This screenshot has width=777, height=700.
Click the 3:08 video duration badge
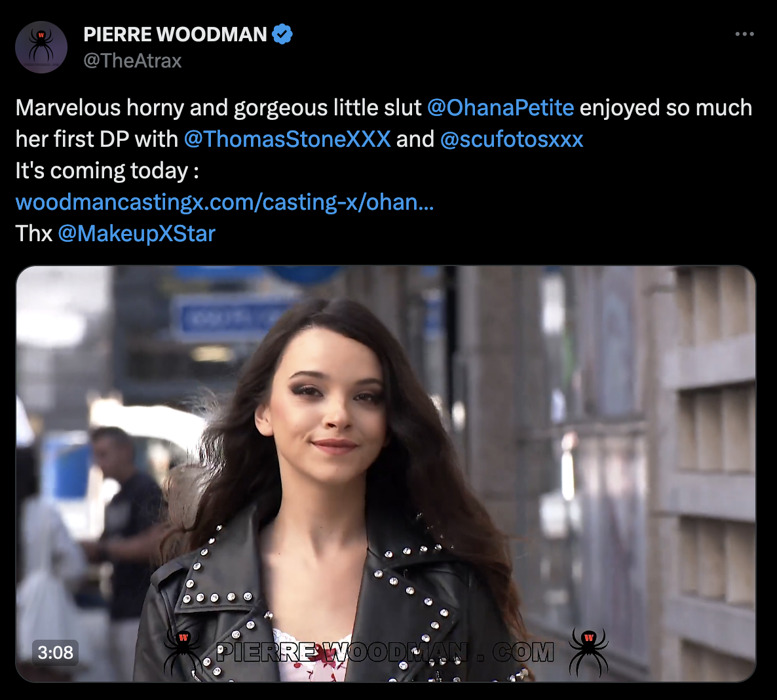[x=56, y=652]
